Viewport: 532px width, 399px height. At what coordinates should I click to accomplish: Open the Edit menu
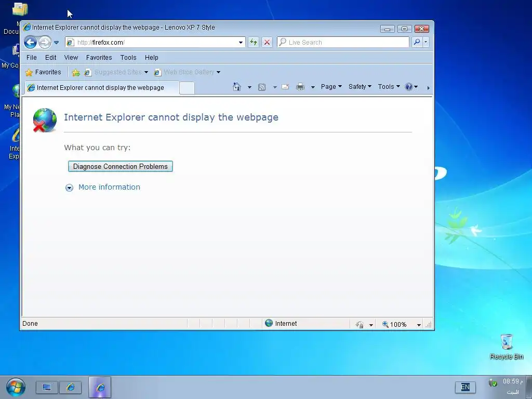[50, 57]
